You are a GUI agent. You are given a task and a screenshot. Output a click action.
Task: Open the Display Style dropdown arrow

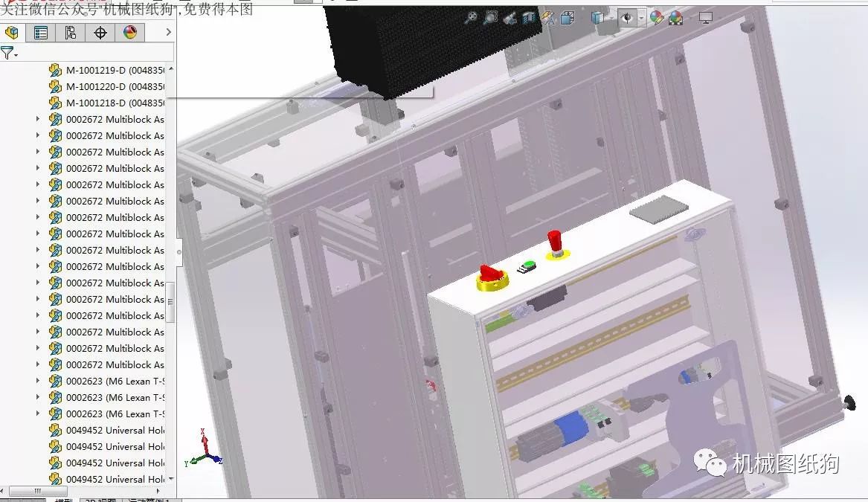(611, 19)
